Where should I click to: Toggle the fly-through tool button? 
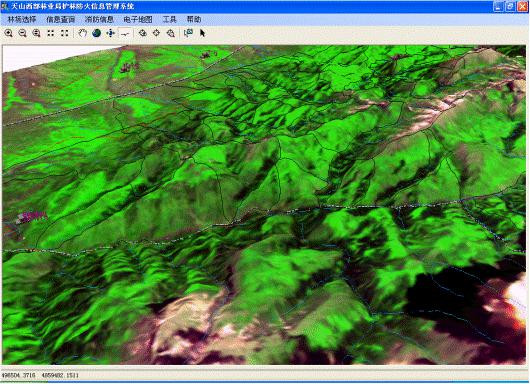coord(125,33)
